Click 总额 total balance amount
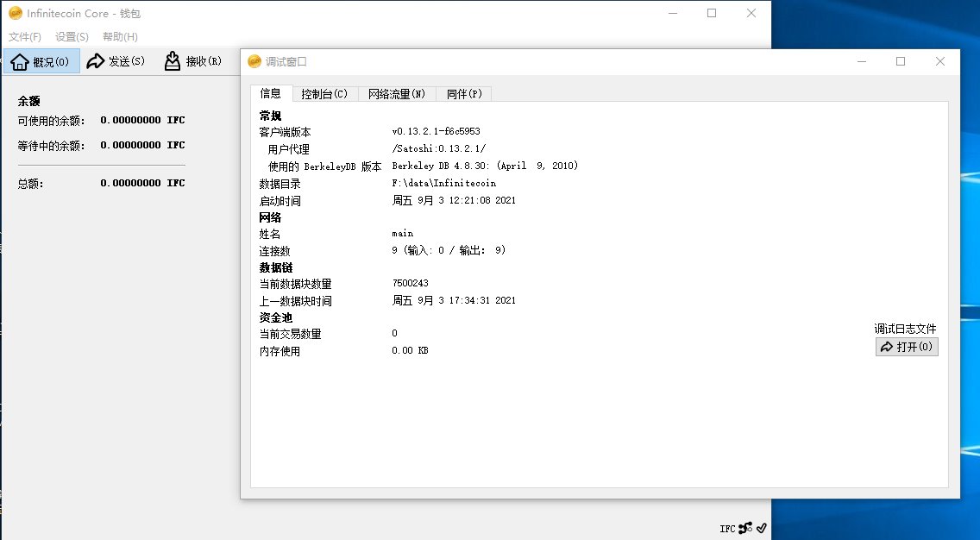Viewport: 980px width, 540px height. tap(142, 183)
